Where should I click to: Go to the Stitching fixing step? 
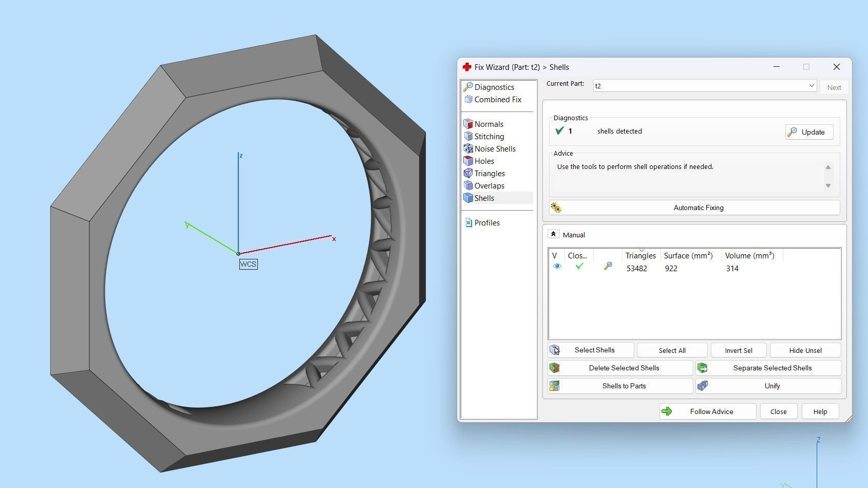point(484,137)
